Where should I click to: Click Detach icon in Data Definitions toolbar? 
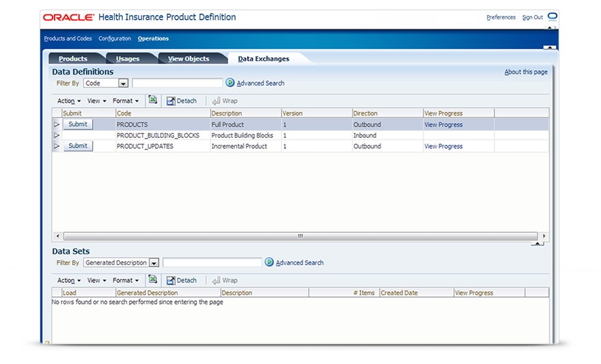(171, 100)
